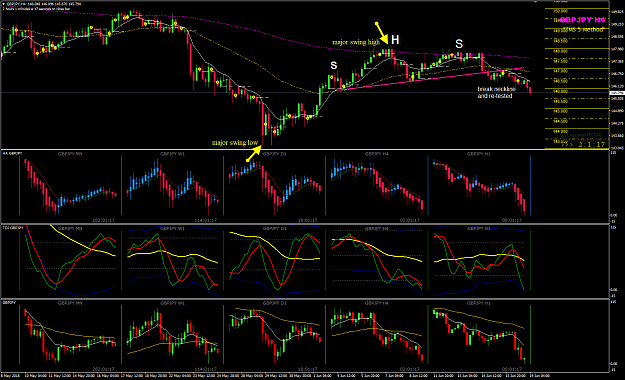This screenshot has width=625, height=380.
Task: Click the '22 May 04:00' time axis label
Action: (x=180, y=376)
